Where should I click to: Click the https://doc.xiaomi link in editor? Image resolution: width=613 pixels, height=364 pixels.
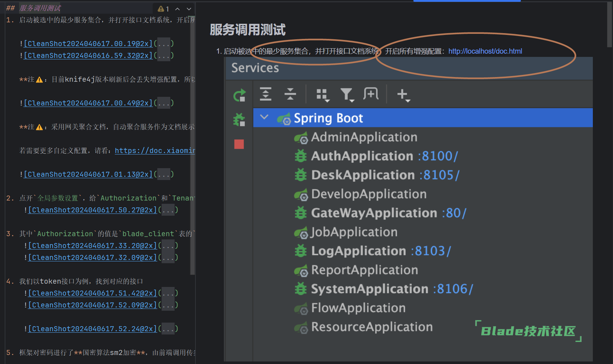tap(155, 150)
